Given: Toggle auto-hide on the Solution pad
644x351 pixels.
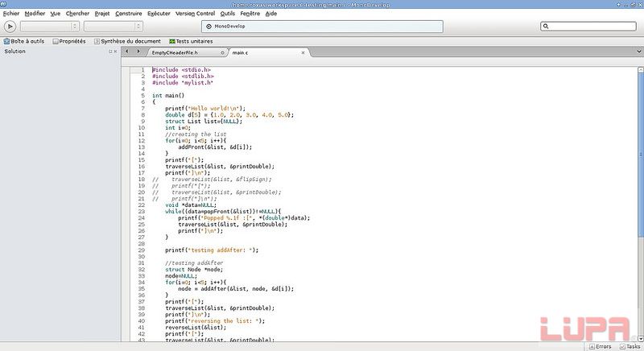Looking at the screenshot, I should [110, 52].
